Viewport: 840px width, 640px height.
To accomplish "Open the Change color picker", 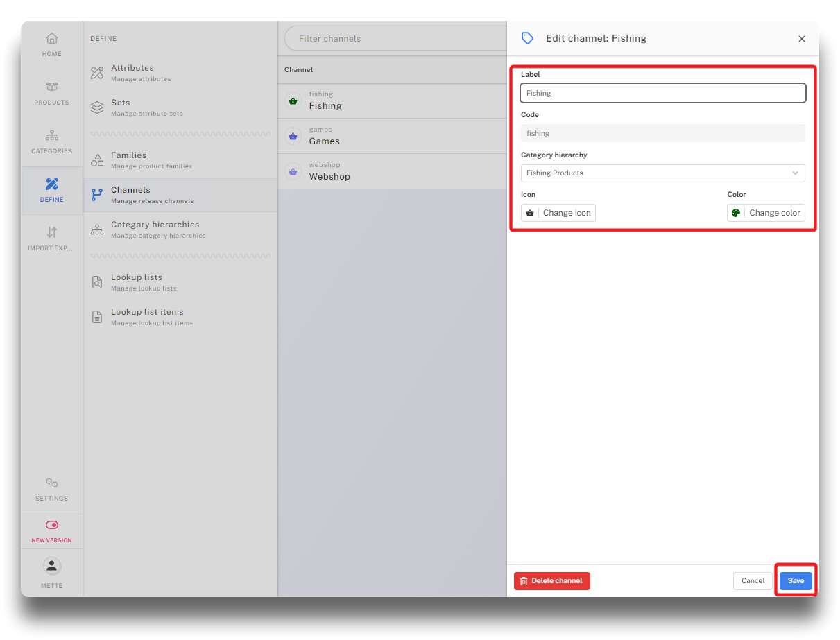I will [x=766, y=213].
